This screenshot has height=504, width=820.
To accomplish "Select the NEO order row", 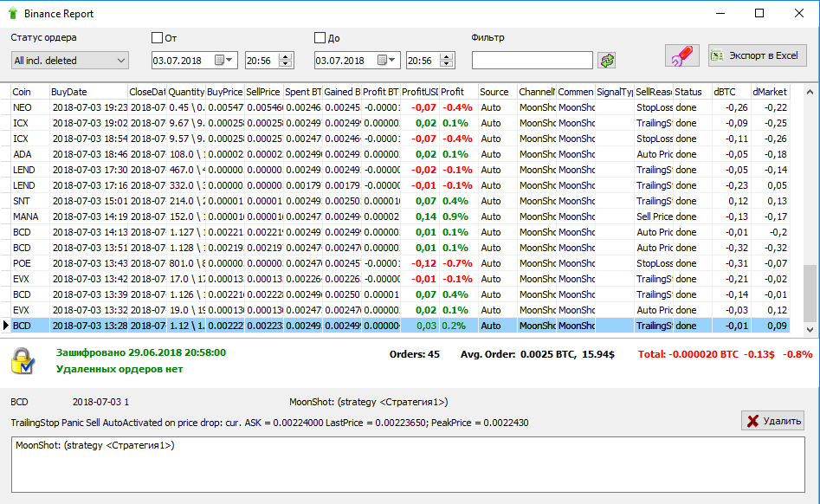I will tap(400, 107).
